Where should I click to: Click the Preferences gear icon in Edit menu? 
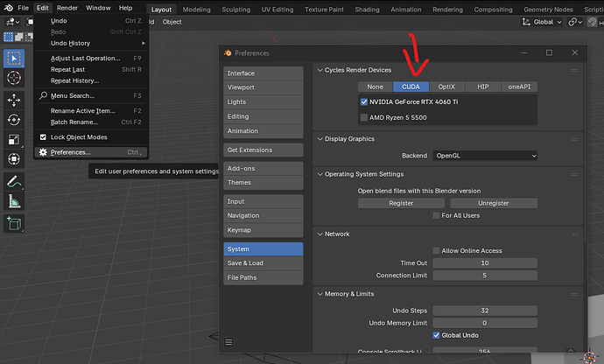tap(43, 152)
